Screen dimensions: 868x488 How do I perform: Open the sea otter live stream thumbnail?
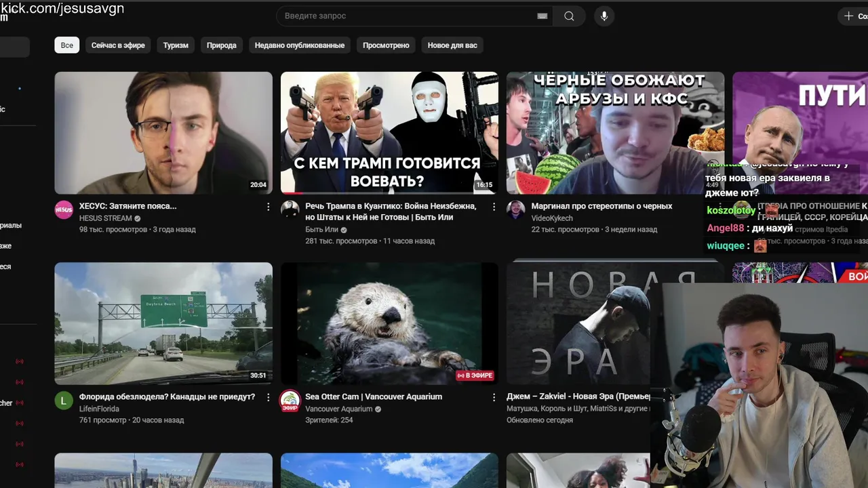389,323
